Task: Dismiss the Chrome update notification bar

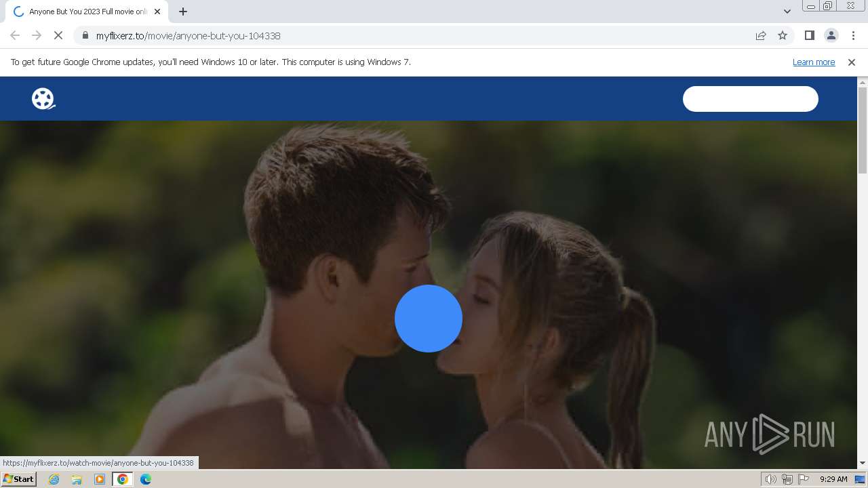Action: pos(852,62)
